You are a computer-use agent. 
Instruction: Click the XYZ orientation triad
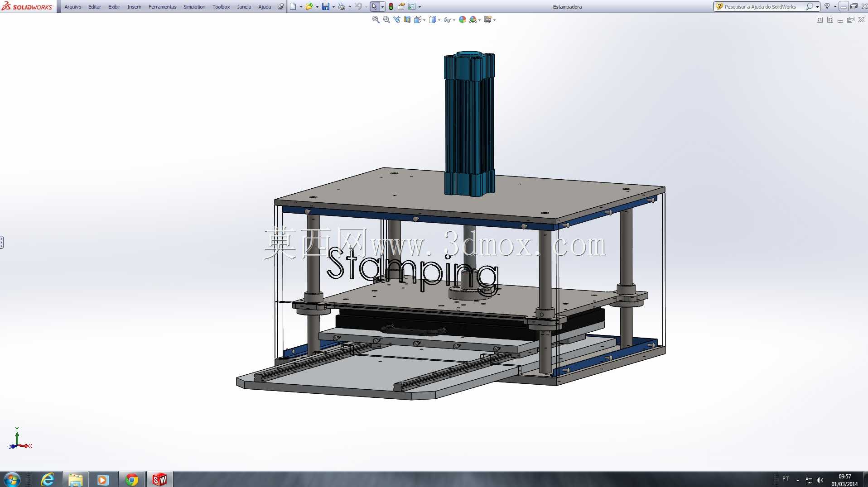[x=20, y=439]
